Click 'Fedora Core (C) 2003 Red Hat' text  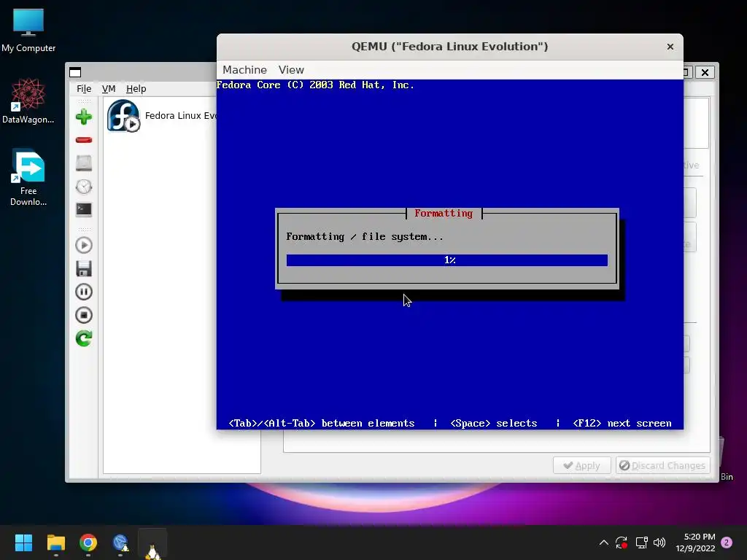click(x=315, y=85)
